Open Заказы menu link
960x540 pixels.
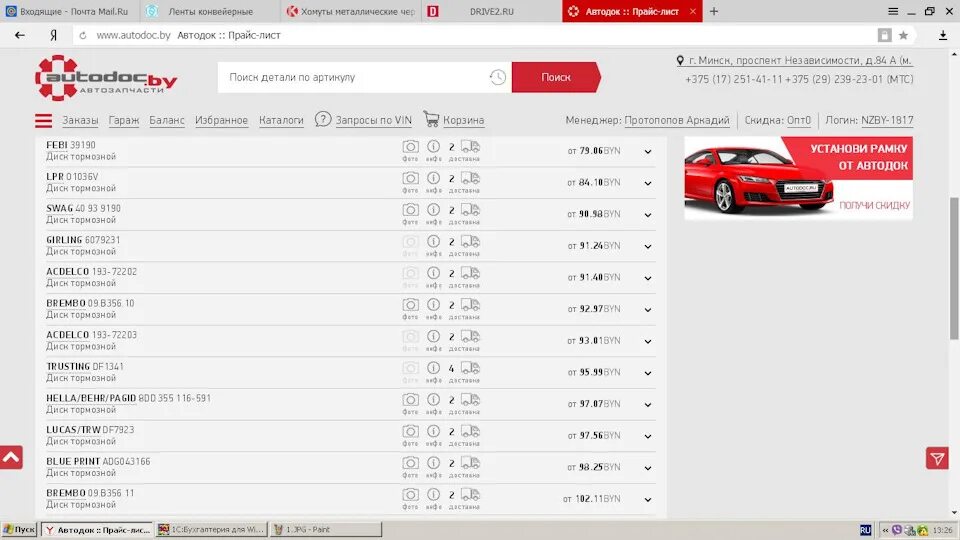point(80,120)
